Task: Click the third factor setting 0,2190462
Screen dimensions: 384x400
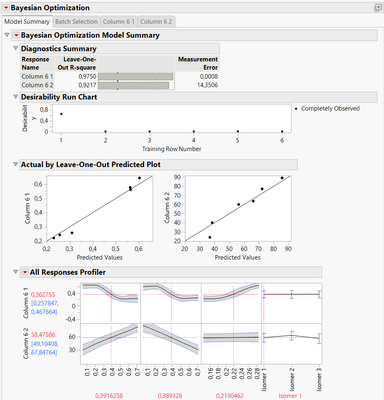Action: 230,396
